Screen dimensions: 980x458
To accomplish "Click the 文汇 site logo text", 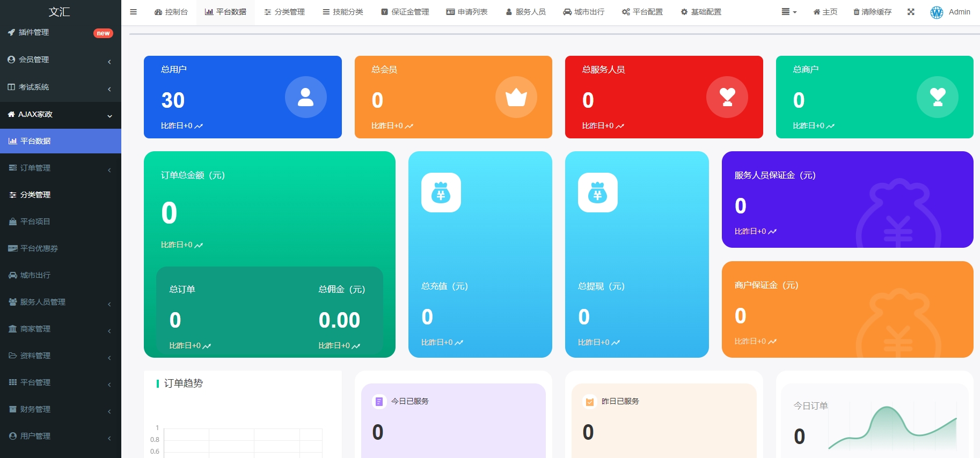I will [60, 12].
